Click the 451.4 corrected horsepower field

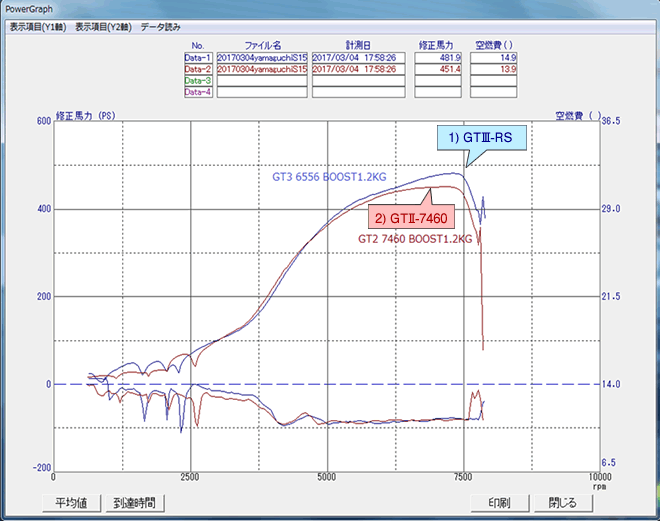[437, 69]
